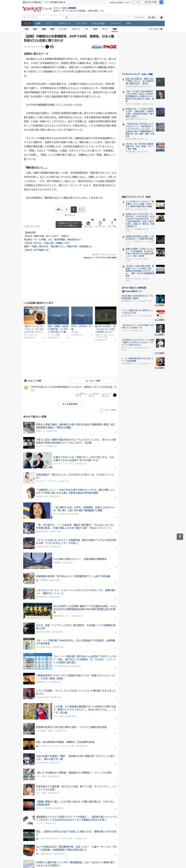Go to page 1 of the article
Viewport: 186px width, 868px height.
click(x=66, y=210)
